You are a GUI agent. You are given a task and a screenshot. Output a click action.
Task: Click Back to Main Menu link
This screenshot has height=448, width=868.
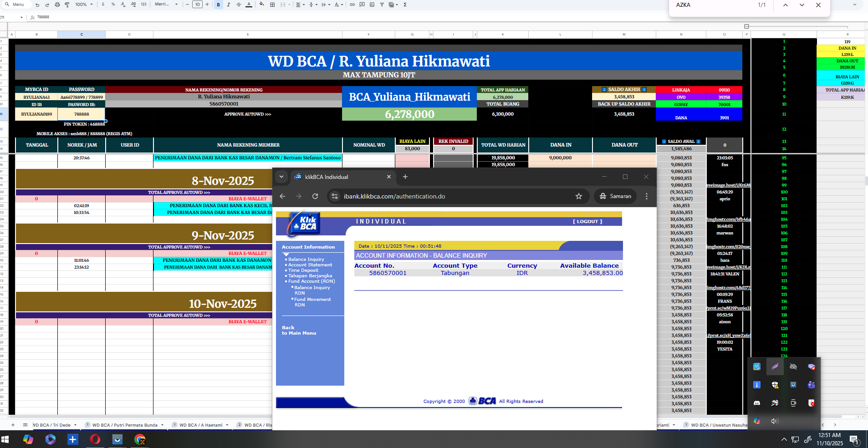tap(299, 331)
